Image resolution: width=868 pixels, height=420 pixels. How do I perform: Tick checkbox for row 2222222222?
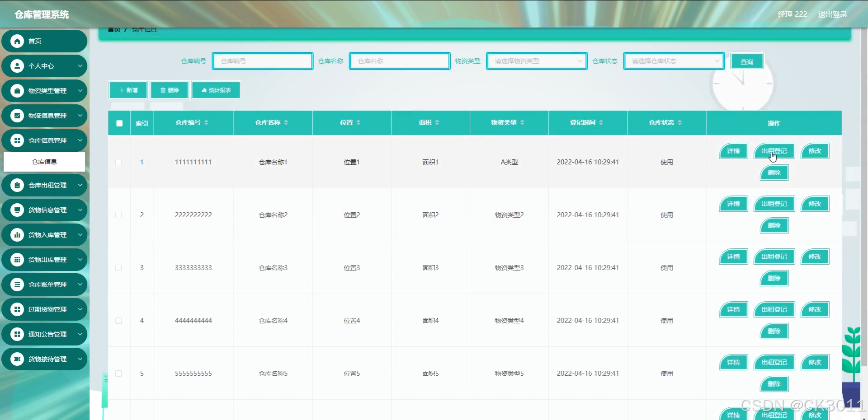click(118, 215)
